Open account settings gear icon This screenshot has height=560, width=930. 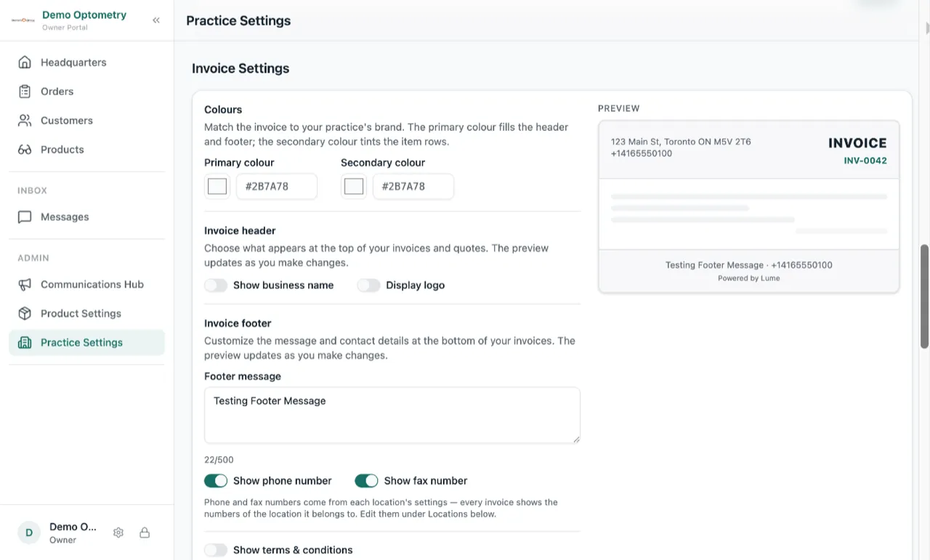click(118, 532)
